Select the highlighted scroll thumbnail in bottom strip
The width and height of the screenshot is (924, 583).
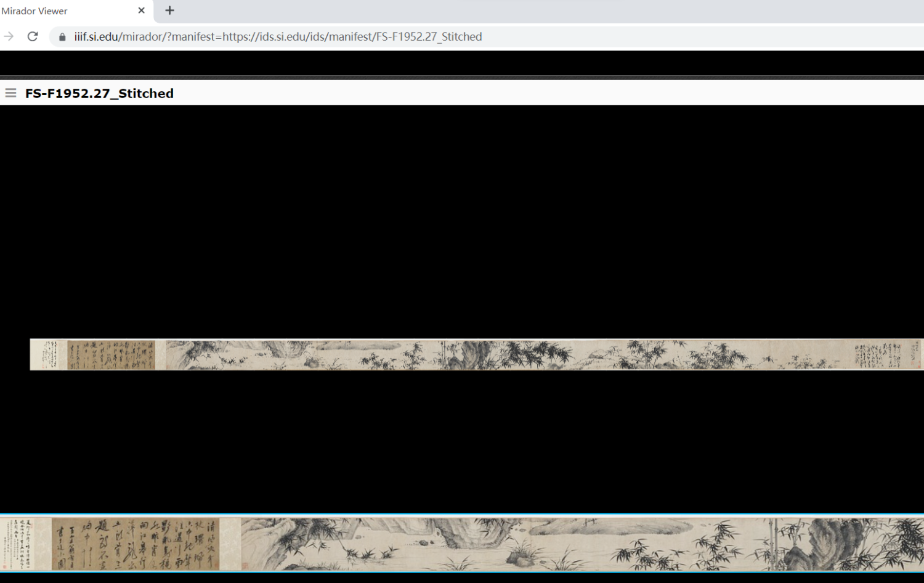pyautogui.click(x=462, y=544)
